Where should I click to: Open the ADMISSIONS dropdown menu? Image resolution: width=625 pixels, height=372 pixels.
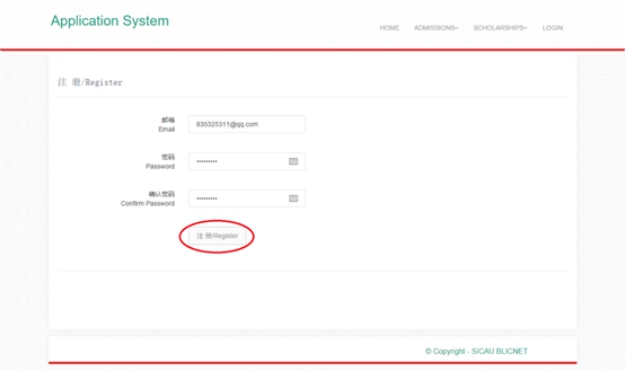click(x=436, y=28)
